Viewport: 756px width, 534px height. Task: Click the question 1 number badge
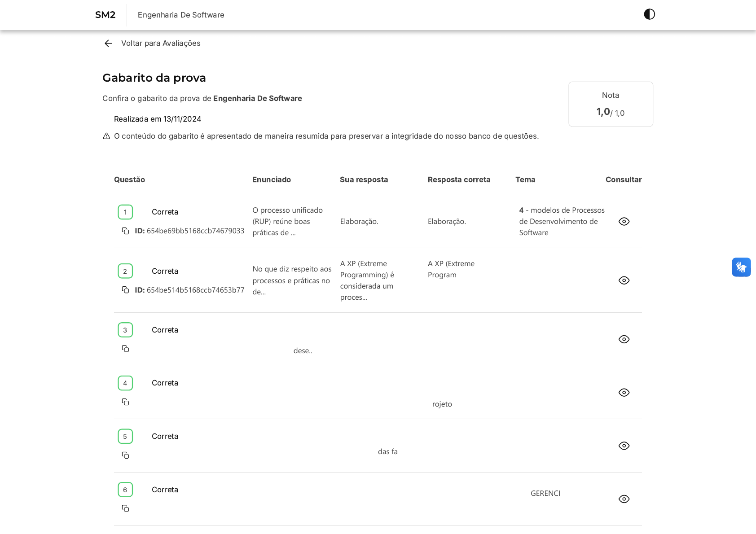pos(125,212)
